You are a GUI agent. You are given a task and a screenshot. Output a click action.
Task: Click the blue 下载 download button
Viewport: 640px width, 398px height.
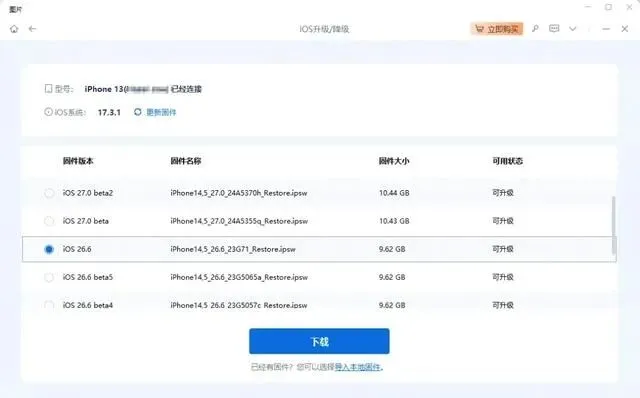click(319, 341)
